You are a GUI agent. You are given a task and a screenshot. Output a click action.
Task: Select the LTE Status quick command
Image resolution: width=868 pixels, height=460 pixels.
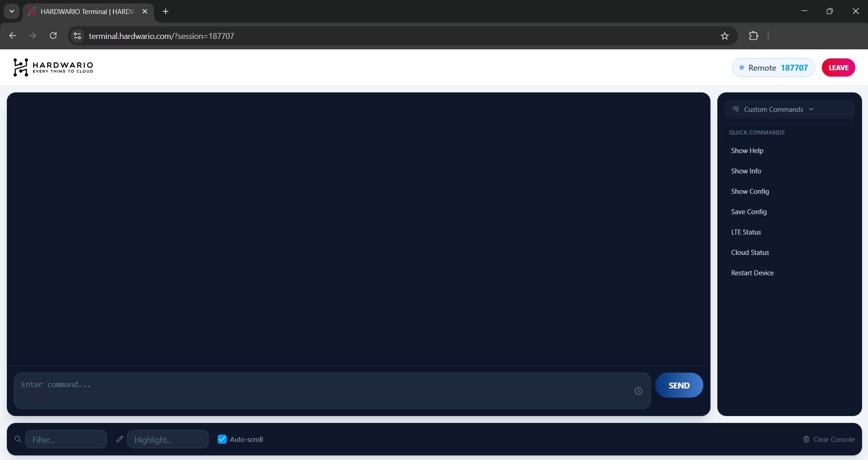click(746, 232)
